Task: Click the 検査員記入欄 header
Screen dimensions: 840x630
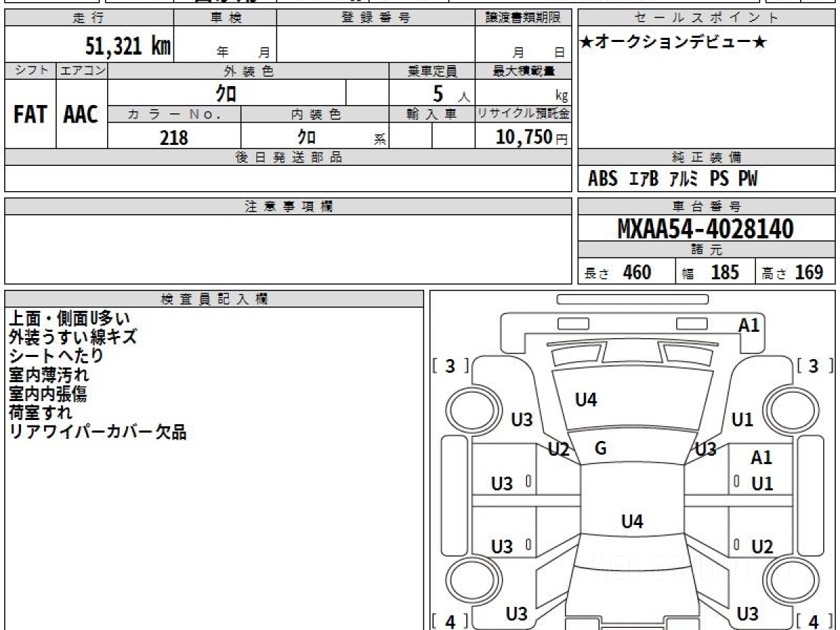Action: [214, 299]
